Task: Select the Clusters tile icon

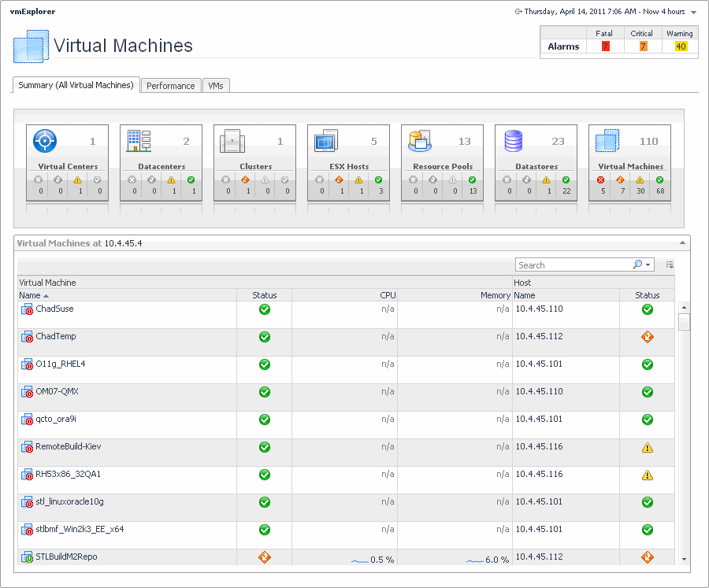Action: [x=232, y=142]
